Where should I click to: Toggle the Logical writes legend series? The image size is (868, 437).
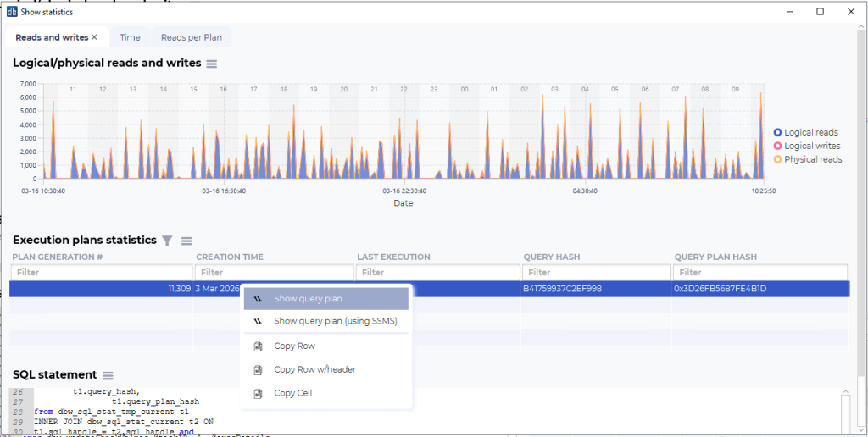click(x=807, y=146)
